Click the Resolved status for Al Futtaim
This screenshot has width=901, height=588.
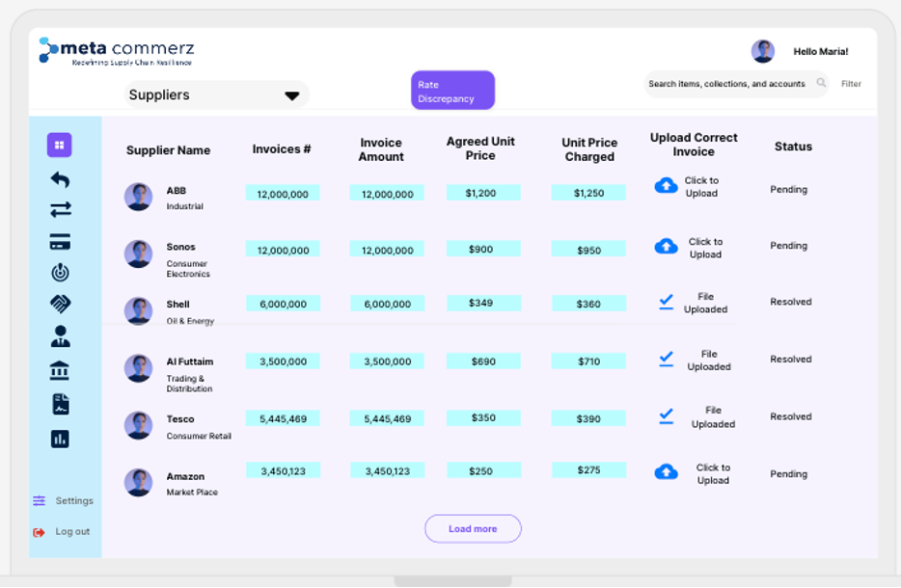(x=791, y=359)
